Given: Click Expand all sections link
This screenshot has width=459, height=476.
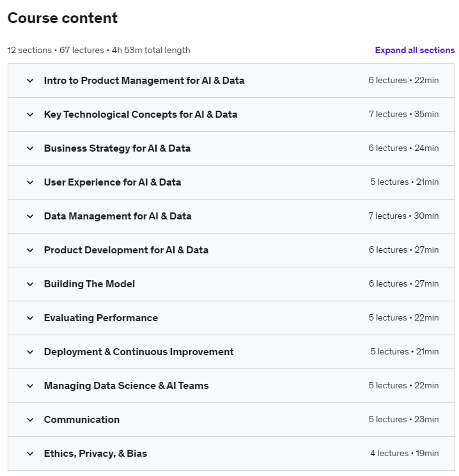Looking at the screenshot, I should pos(414,51).
